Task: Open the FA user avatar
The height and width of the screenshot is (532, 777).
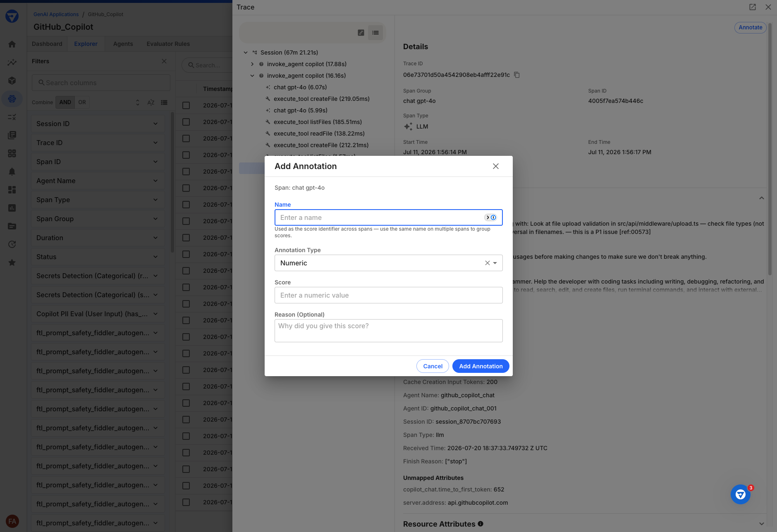Action: (x=12, y=521)
